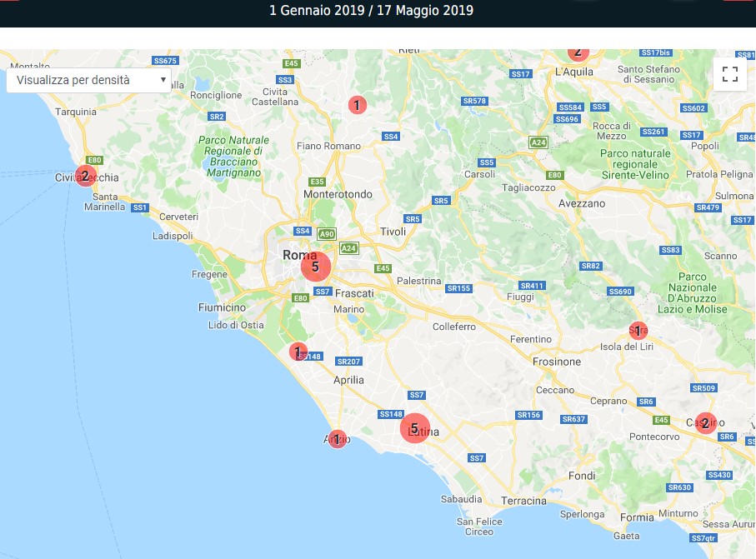Toggle fullscreen map view
This screenshot has width=756, height=559.
pyautogui.click(x=730, y=74)
